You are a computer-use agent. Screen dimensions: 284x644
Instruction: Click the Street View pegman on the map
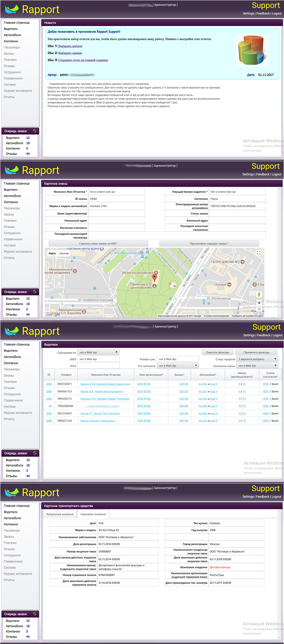(259, 294)
